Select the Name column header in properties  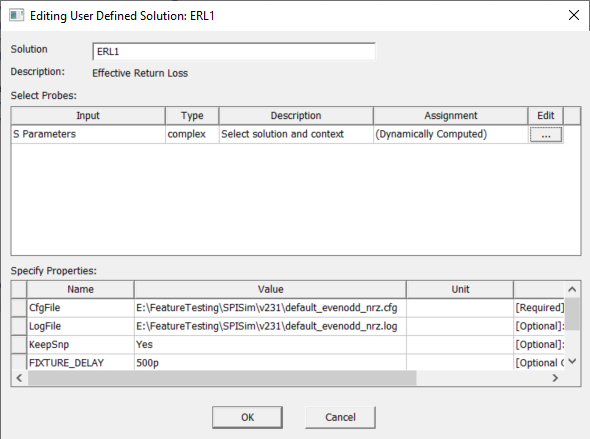click(x=80, y=289)
